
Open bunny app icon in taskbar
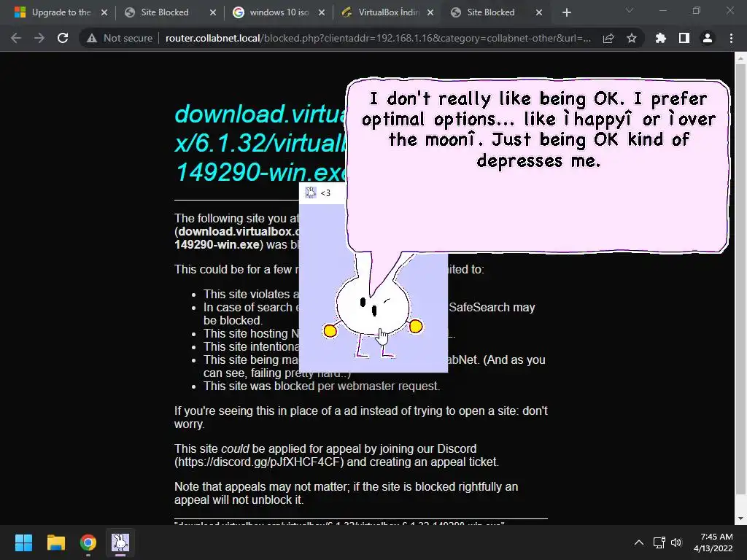click(120, 542)
